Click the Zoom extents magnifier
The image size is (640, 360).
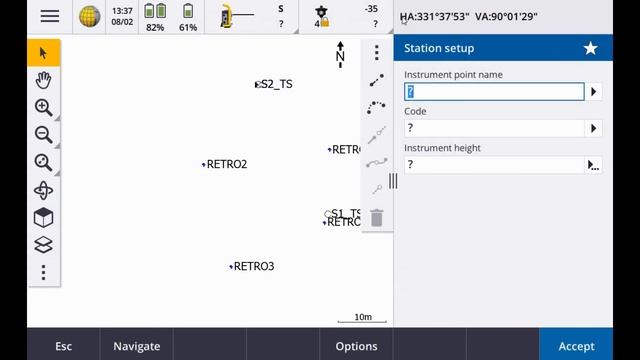(44, 162)
